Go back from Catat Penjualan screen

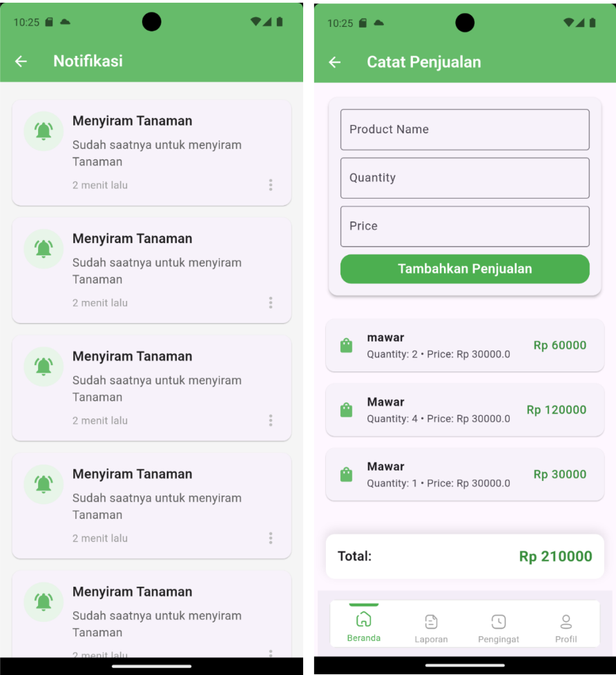tap(334, 62)
